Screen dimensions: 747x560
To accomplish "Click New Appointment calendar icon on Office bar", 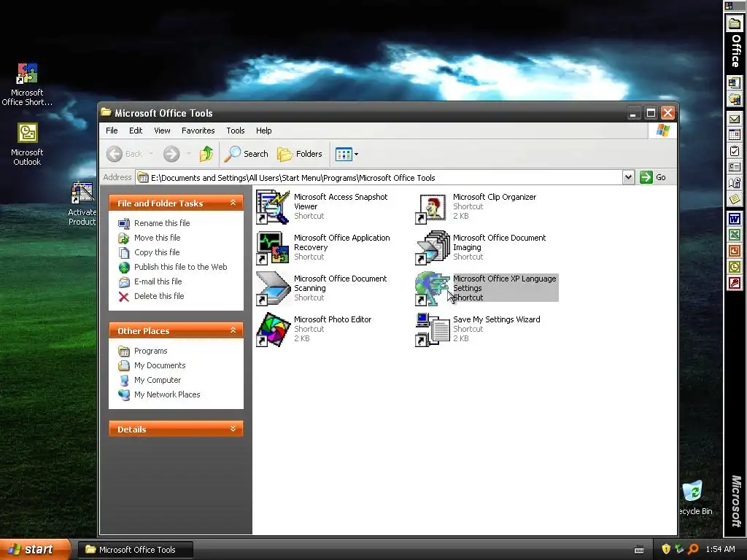I will [x=734, y=135].
